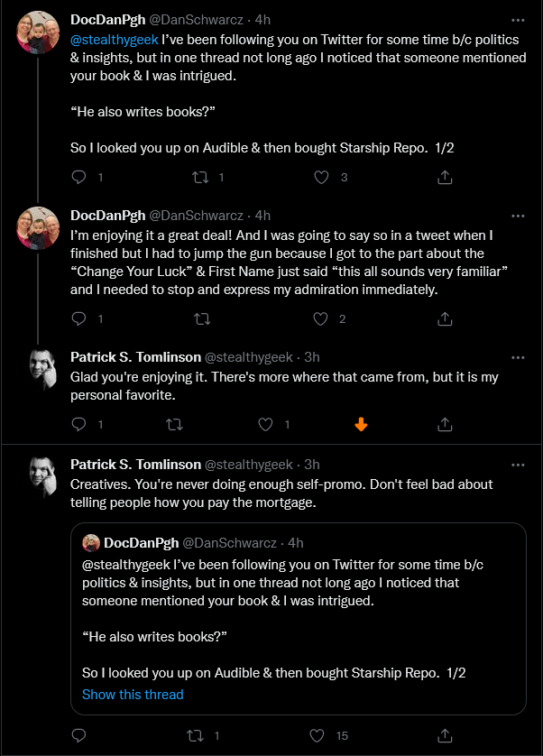Viewport: 543px width, 756px height.
Task: Retweet the 'Creatives' self-promo tweet
Action: click(x=196, y=735)
